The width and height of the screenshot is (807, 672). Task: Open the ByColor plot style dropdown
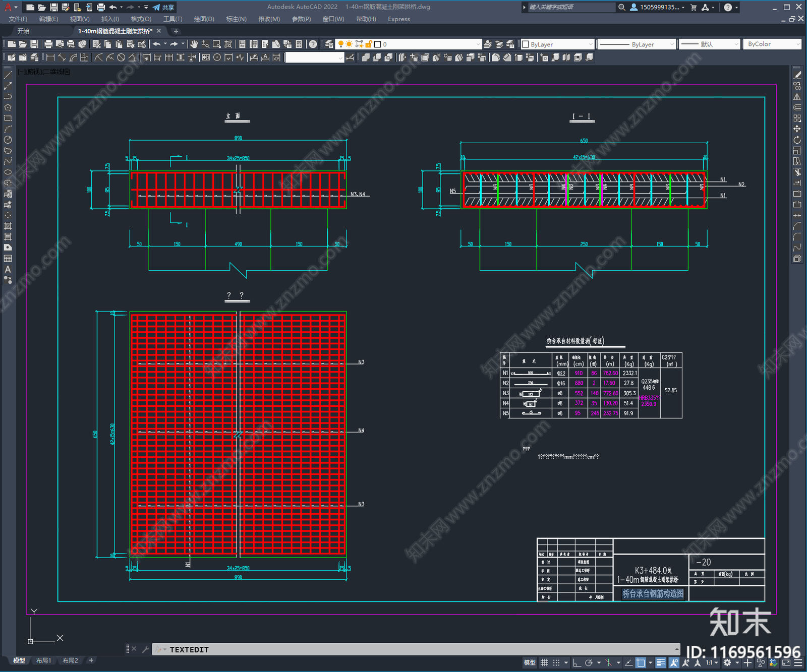pyautogui.click(x=772, y=44)
